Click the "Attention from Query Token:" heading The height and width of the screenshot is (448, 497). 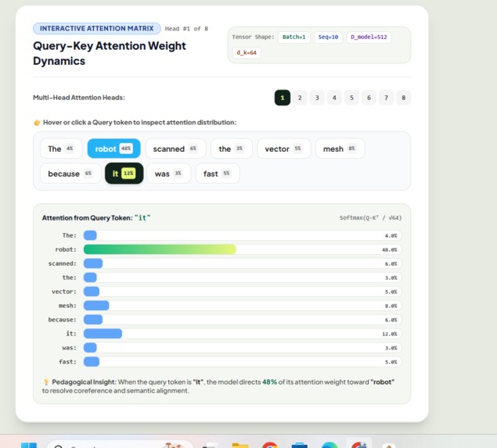click(x=87, y=218)
